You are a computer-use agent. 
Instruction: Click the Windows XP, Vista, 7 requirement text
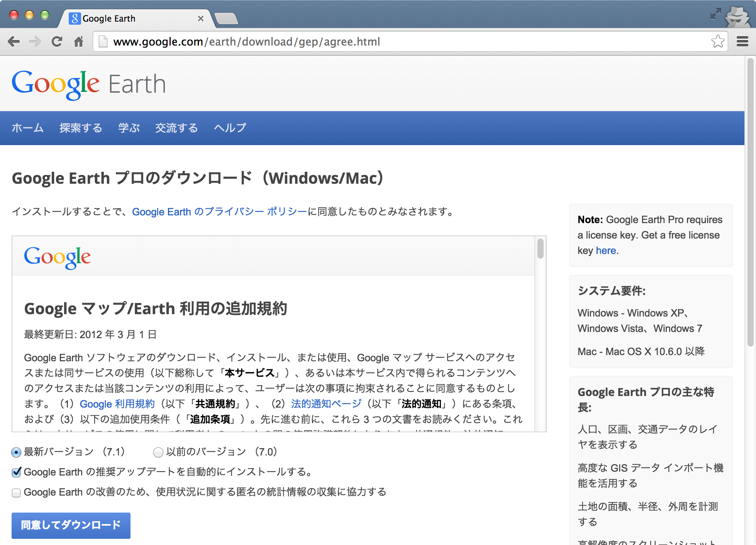[640, 320]
